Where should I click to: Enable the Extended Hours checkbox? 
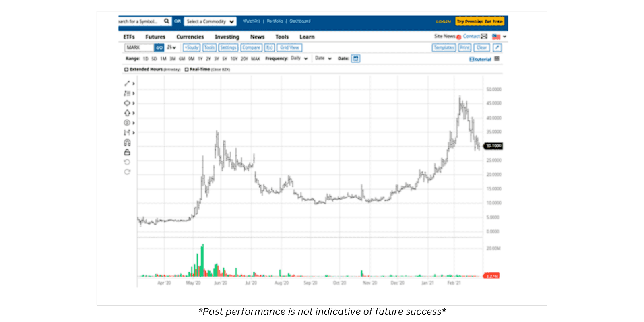tap(126, 70)
